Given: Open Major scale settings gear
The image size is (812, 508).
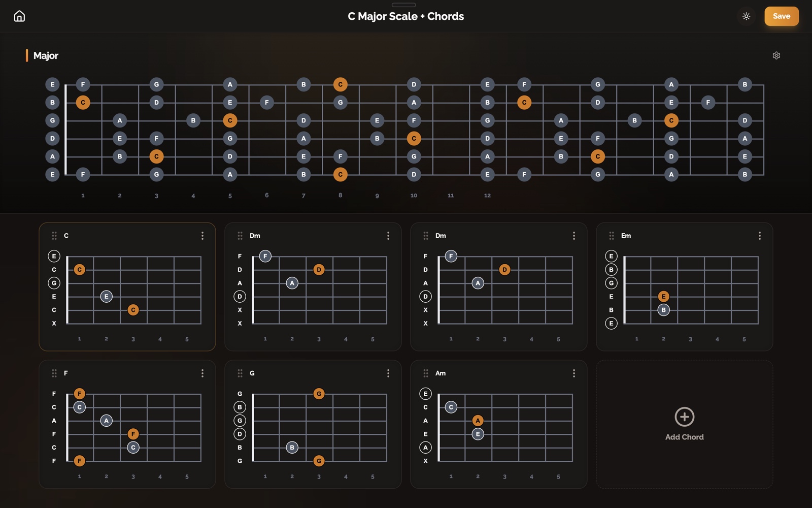Looking at the screenshot, I should 776,55.
